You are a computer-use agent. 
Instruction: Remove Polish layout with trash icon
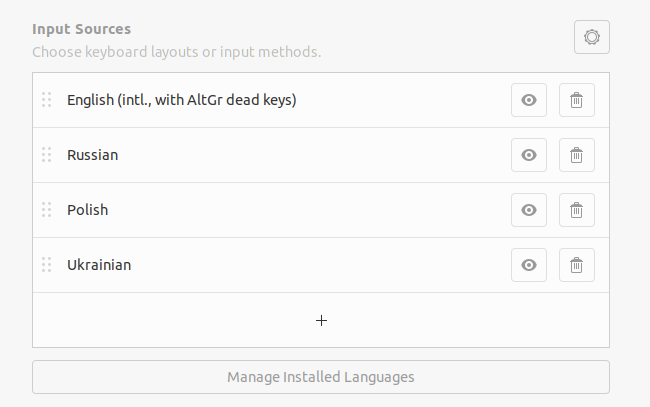576,210
